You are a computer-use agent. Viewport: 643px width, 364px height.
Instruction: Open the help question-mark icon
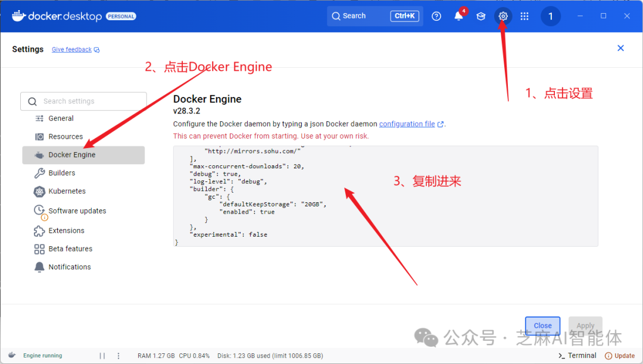point(436,16)
